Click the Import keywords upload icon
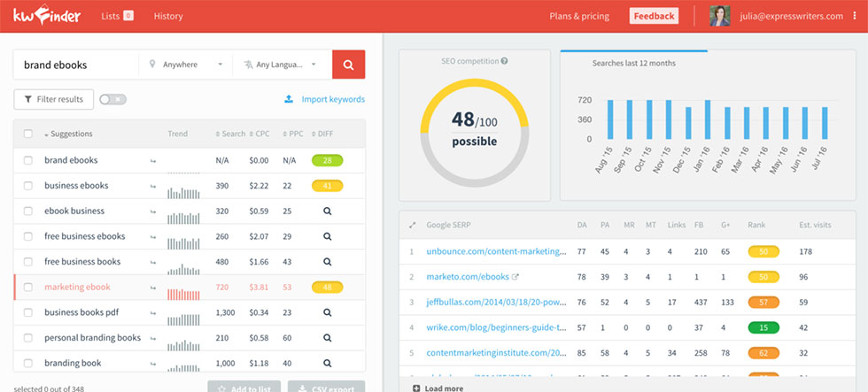 pyautogui.click(x=289, y=99)
